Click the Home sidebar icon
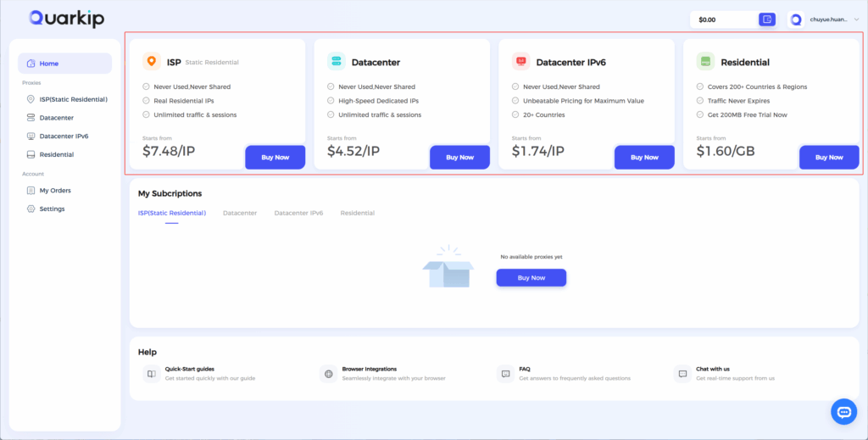 [31, 63]
